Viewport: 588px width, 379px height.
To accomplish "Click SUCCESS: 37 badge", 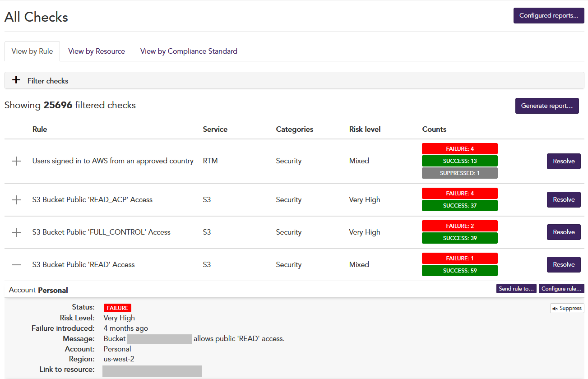I will pyautogui.click(x=460, y=205).
